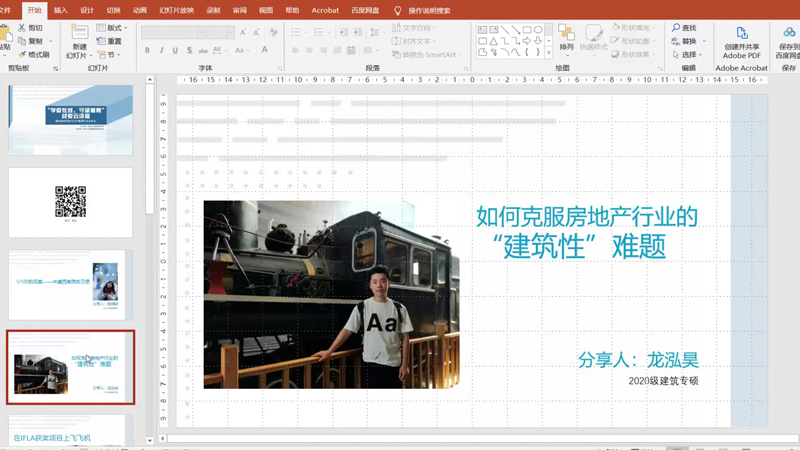The width and height of the screenshot is (800, 450).
Task: Open 转换为 SmartArt dropdown
Action: (426, 55)
